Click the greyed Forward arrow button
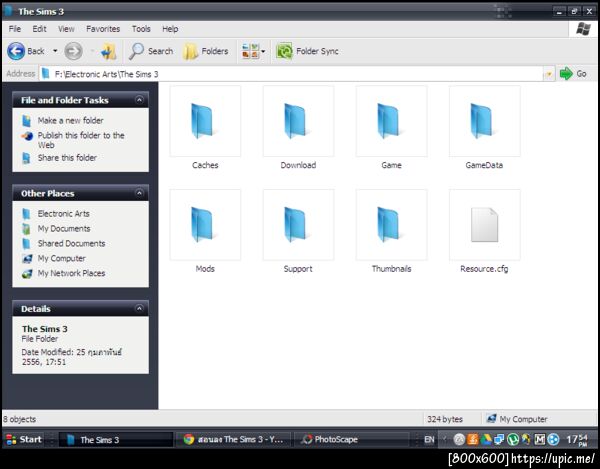This screenshot has height=469, width=600. tap(73, 51)
